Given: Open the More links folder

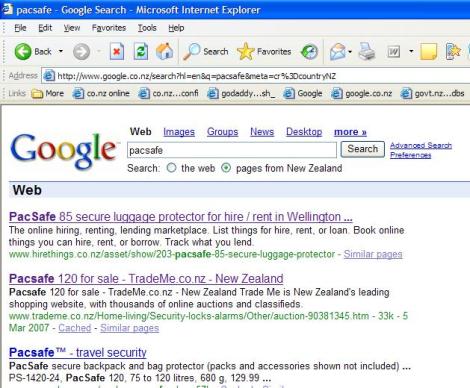Looking at the screenshot, I should 47,94.
